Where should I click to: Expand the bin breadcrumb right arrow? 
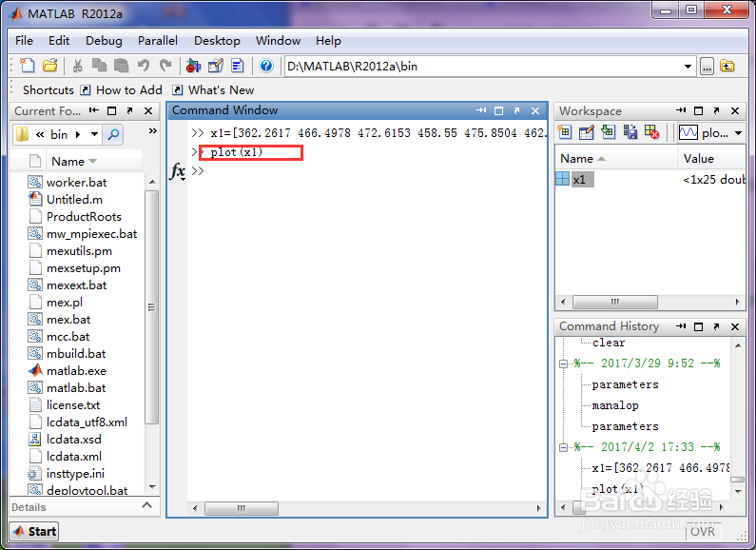[78, 134]
